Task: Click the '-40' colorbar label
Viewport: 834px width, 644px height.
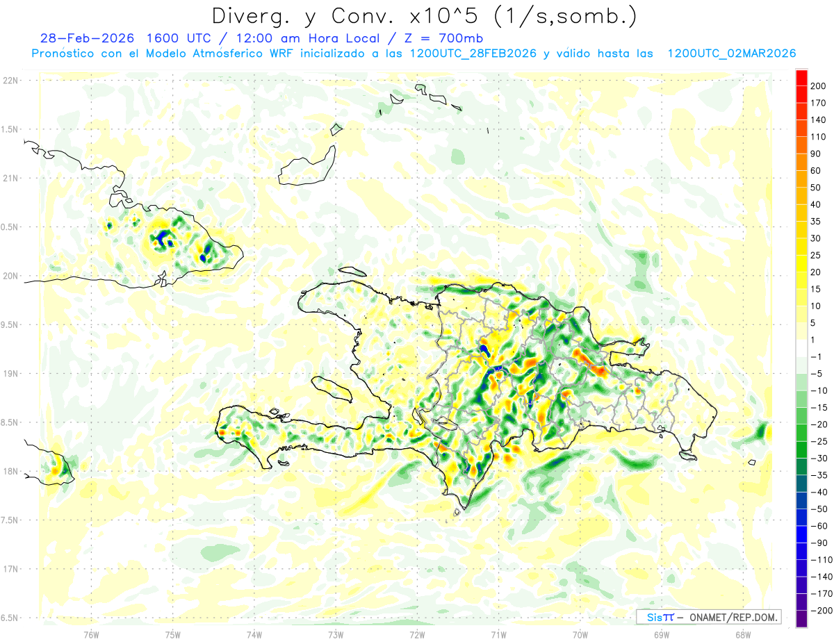Action: pyautogui.click(x=819, y=492)
